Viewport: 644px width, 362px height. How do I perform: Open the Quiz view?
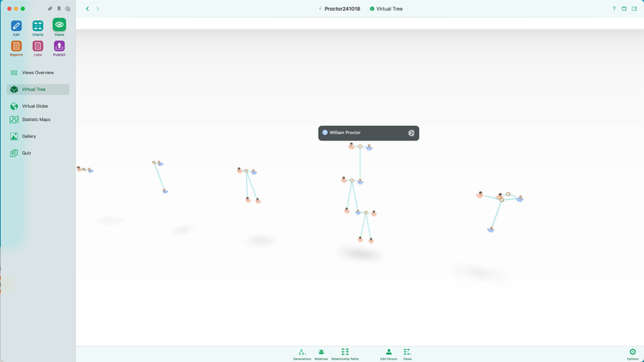38,153
